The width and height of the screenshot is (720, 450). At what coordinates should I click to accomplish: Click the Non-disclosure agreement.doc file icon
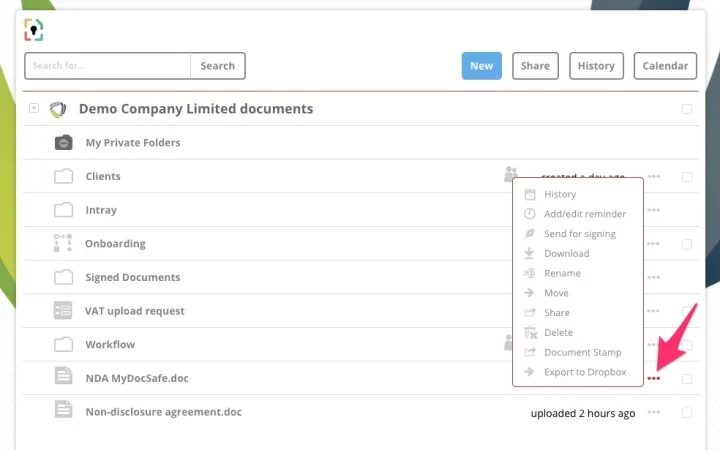click(x=63, y=409)
